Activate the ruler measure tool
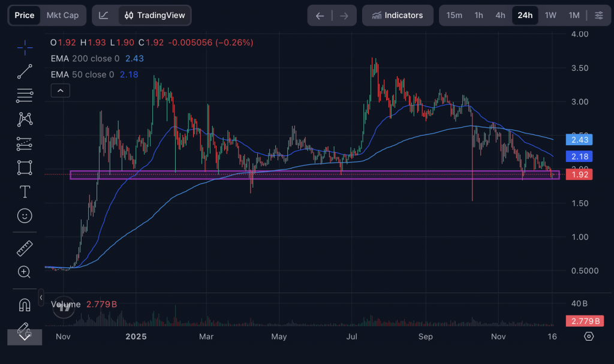614x364 pixels. [x=25, y=248]
